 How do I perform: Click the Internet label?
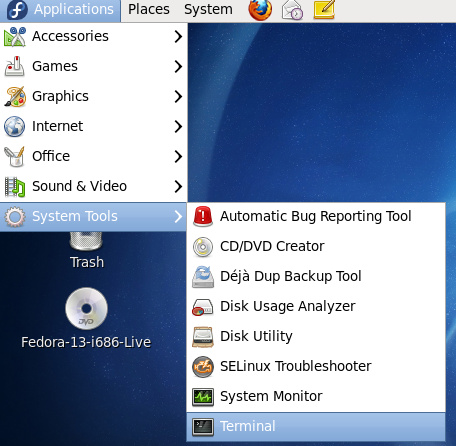(x=57, y=126)
